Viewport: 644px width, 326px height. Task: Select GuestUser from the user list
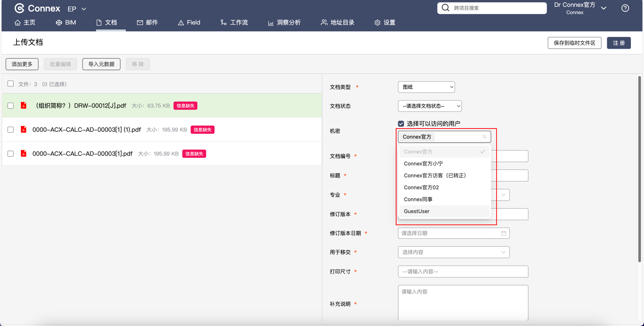point(417,211)
